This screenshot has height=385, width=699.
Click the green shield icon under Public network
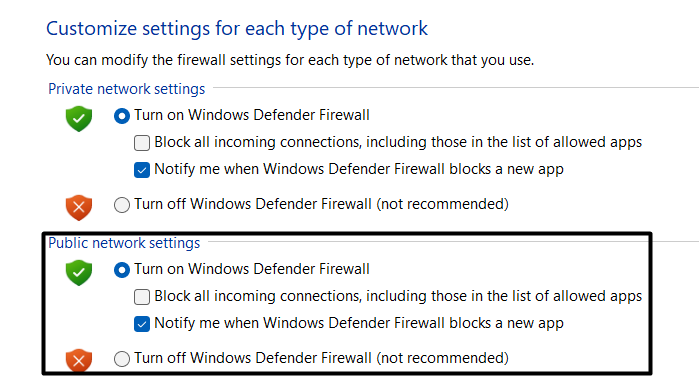[x=79, y=272]
